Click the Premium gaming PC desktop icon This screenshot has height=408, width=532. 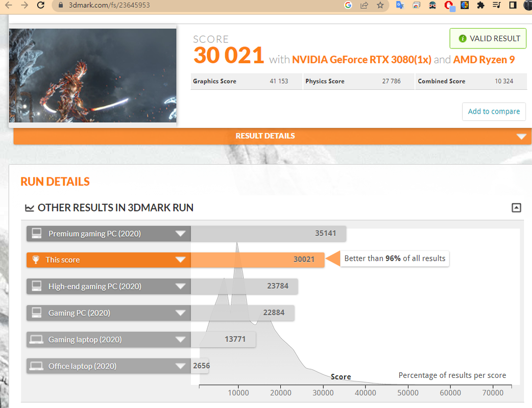tap(36, 233)
